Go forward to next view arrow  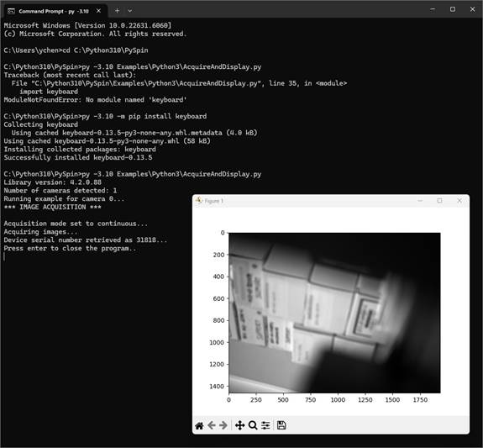pos(223,425)
